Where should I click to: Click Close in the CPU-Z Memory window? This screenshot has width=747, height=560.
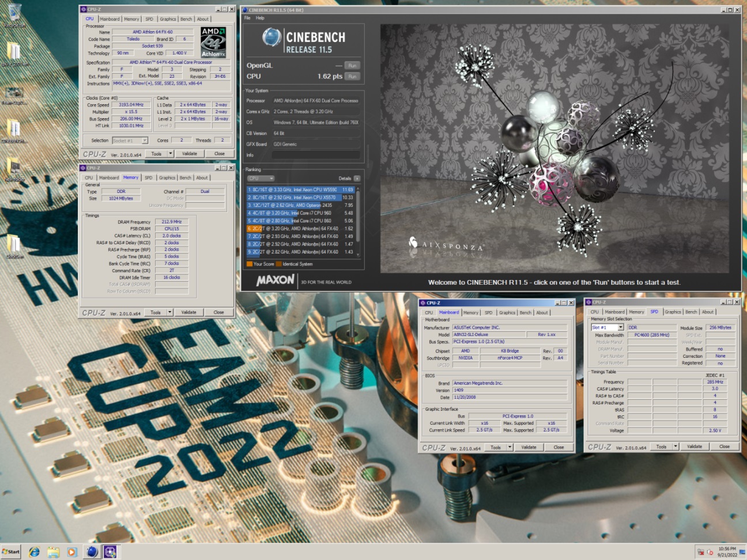pos(218,312)
